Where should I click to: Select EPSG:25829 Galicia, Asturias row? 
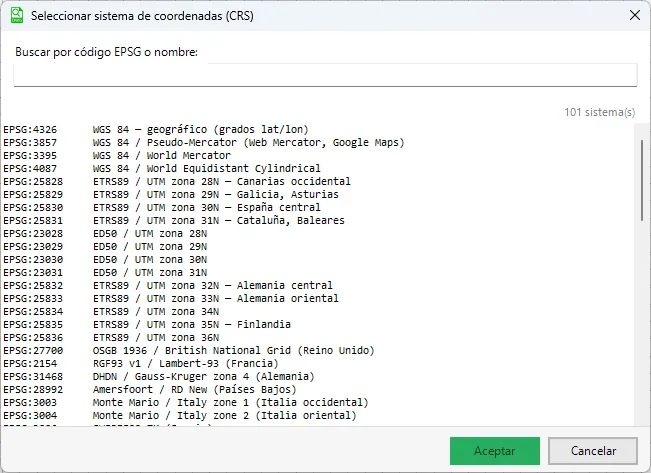(x=318, y=194)
